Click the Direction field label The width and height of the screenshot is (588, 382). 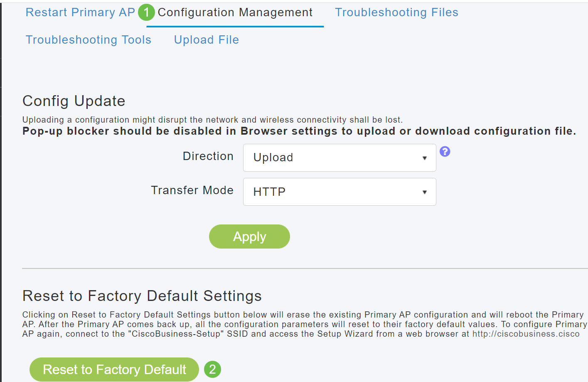click(208, 156)
